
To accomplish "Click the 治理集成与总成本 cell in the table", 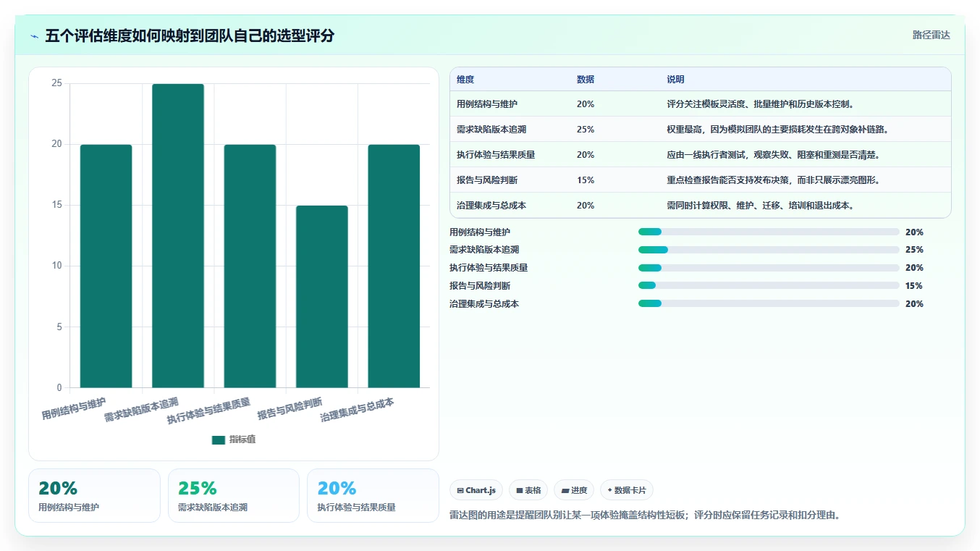I will [491, 206].
